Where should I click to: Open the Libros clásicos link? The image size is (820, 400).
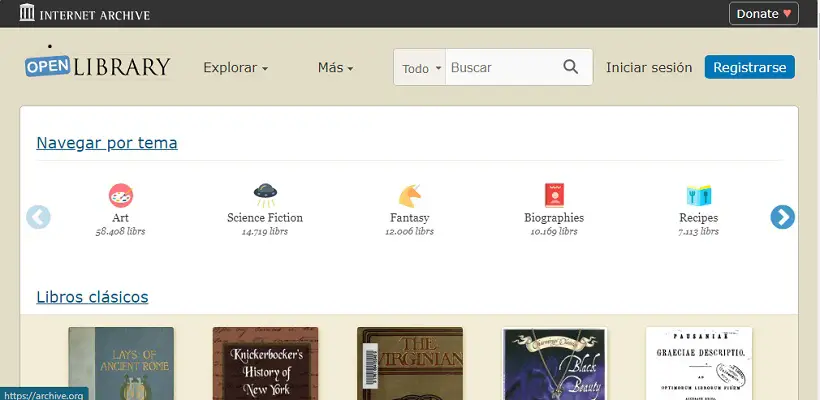[x=93, y=297]
